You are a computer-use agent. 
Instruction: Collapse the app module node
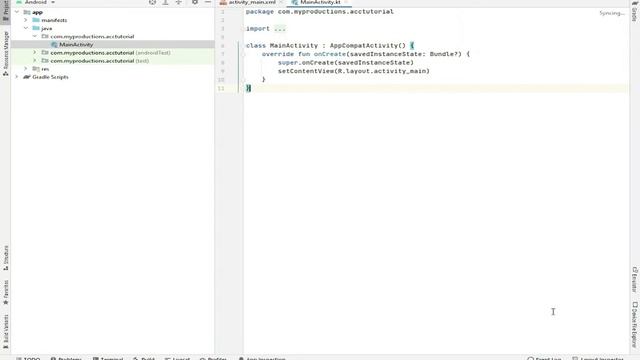click(x=17, y=12)
